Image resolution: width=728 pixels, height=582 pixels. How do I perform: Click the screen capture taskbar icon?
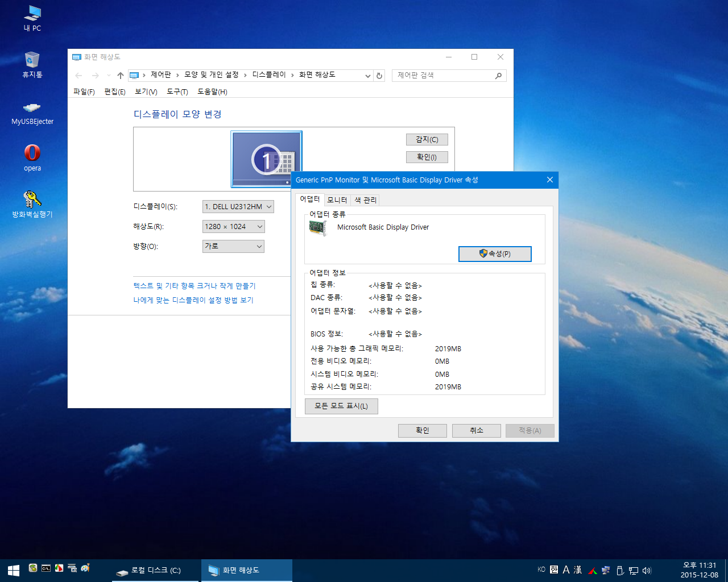click(x=72, y=568)
